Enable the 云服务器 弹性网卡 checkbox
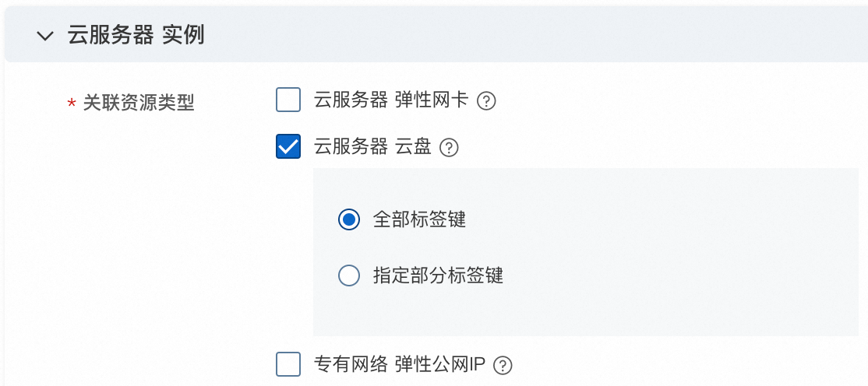 point(288,100)
